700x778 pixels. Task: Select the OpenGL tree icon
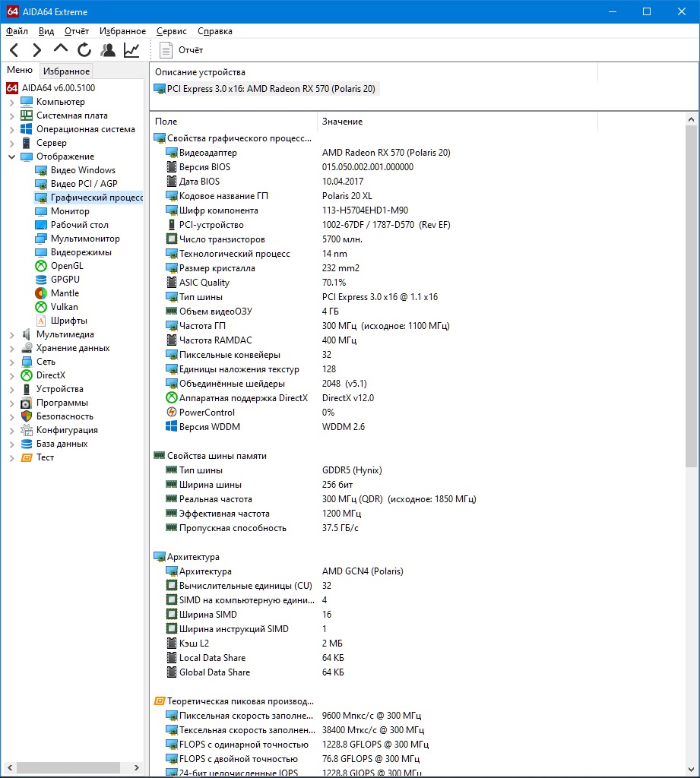[41, 266]
